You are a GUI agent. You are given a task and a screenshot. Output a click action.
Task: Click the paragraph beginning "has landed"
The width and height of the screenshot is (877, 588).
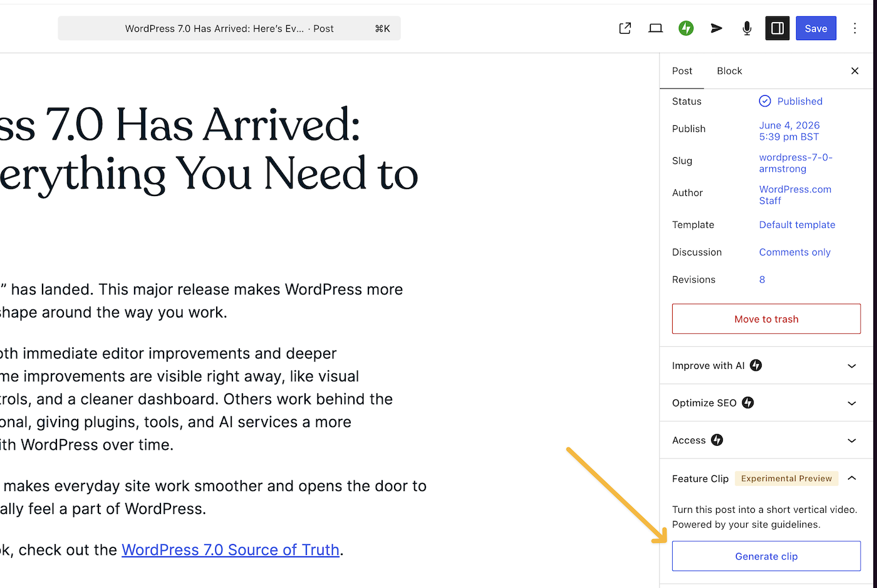point(201,301)
